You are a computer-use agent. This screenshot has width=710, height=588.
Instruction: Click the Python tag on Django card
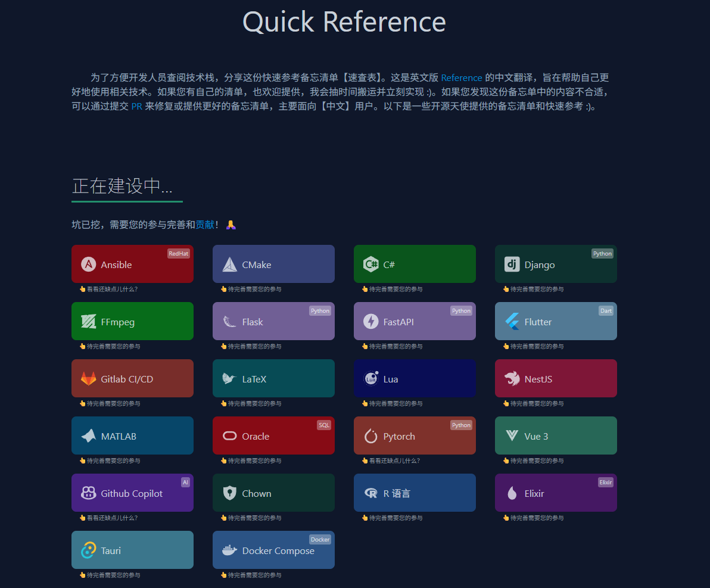(x=602, y=254)
